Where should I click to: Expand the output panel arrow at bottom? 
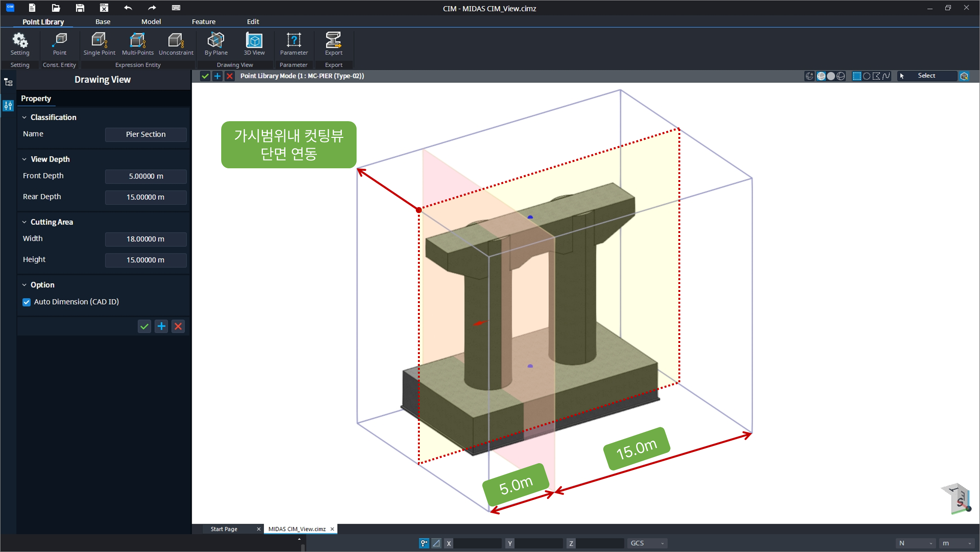299,539
